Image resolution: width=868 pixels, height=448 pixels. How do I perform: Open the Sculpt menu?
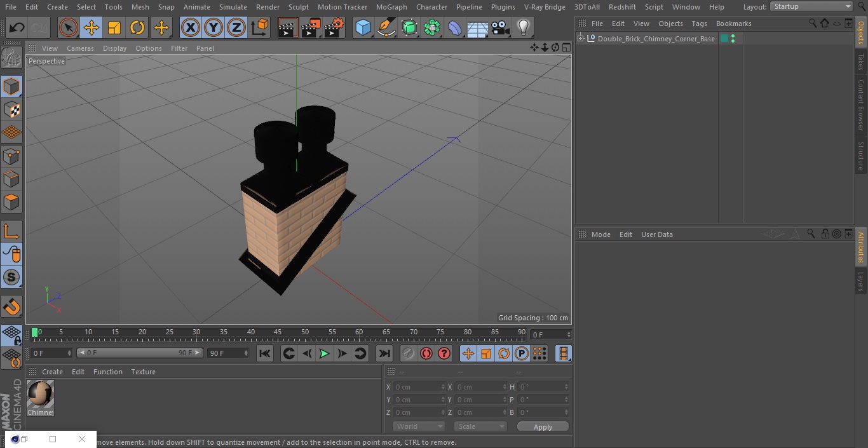click(x=299, y=7)
